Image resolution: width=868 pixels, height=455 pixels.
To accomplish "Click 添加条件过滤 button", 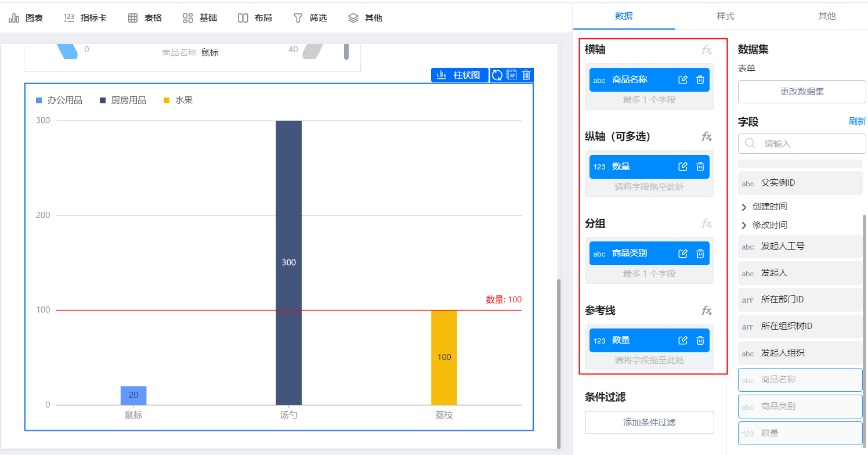I will point(649,423).
